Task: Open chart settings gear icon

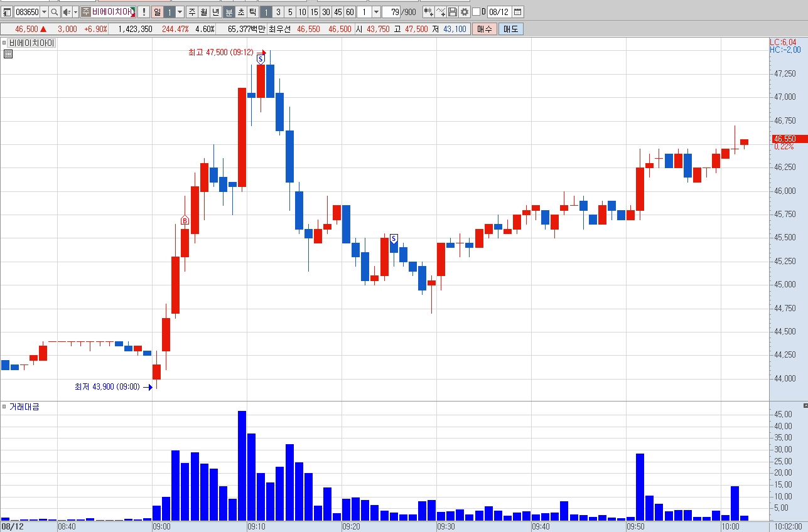Action: pyautogui.click(x=465, y=12)
